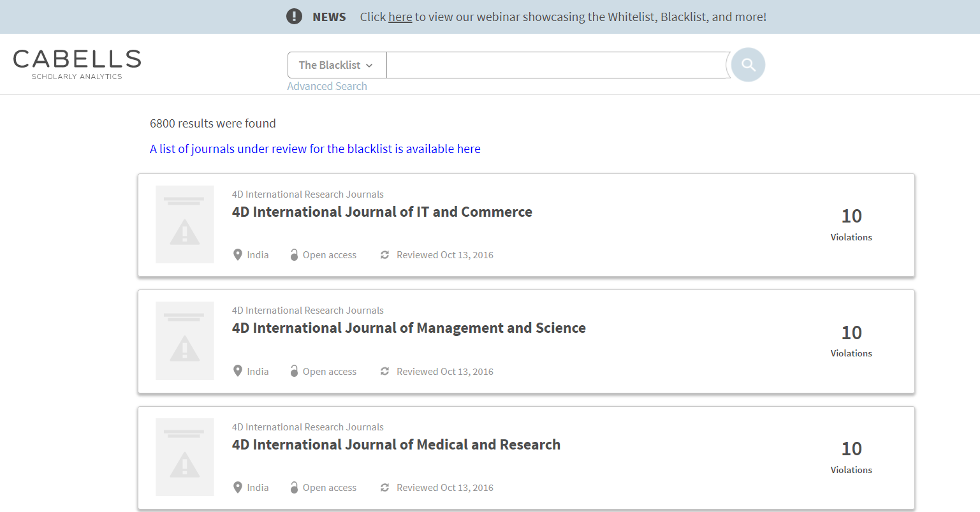Screen dimensions: 980x512
Task: Click publisher name above IT and Commerce title
Action: point(308,194)
